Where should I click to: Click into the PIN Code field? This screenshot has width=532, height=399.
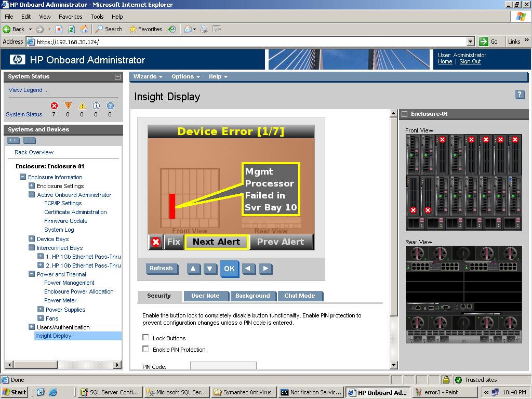click(x=223, y=365)
